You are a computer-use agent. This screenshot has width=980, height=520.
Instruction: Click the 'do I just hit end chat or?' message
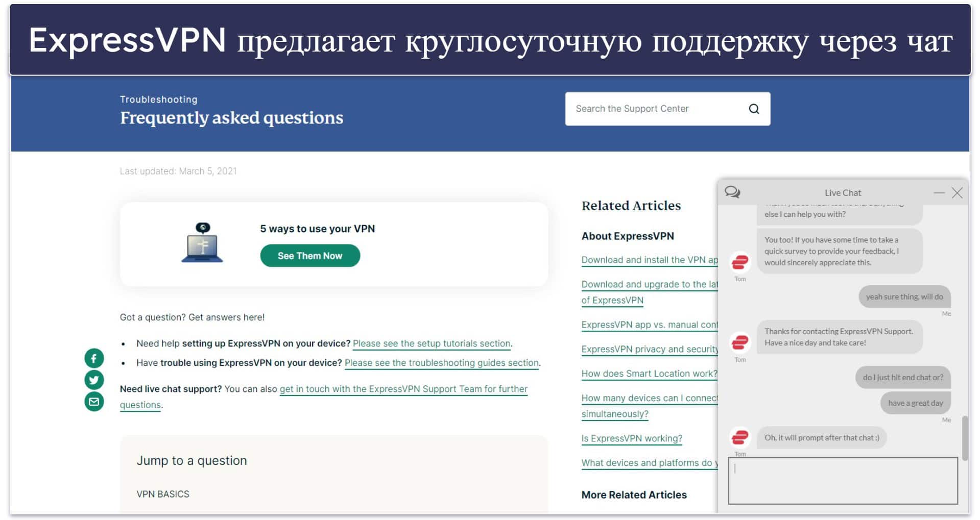point(903,378)
